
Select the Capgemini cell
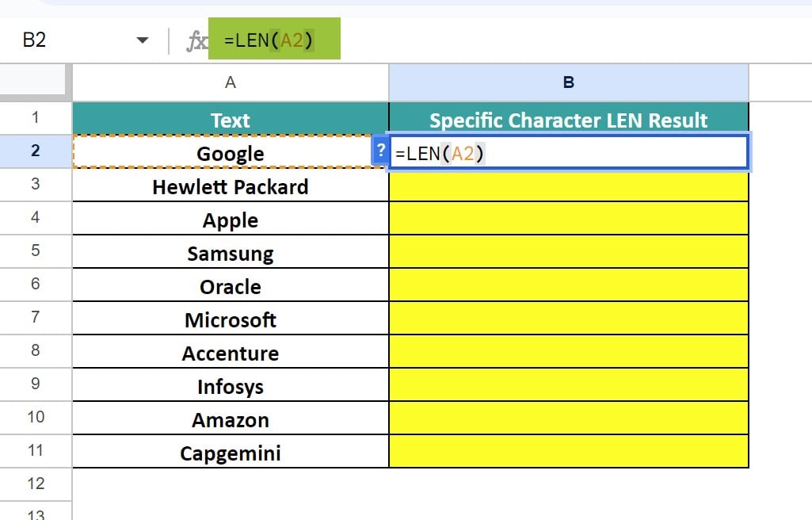[x=231, y=453]
